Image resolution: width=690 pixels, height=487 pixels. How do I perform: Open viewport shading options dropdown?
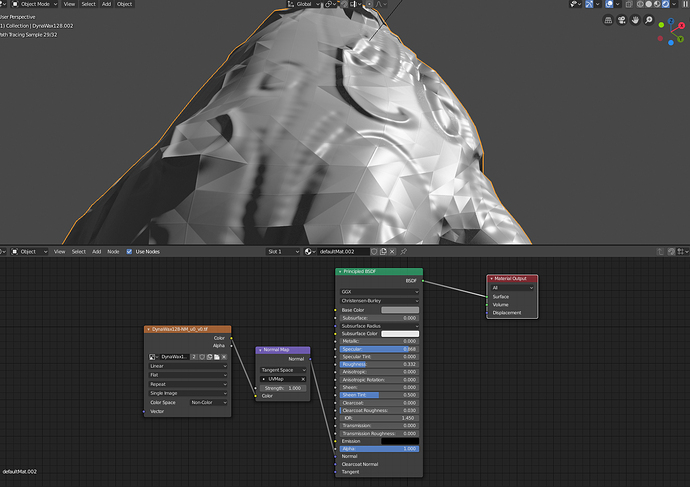(x=674, y=4)
